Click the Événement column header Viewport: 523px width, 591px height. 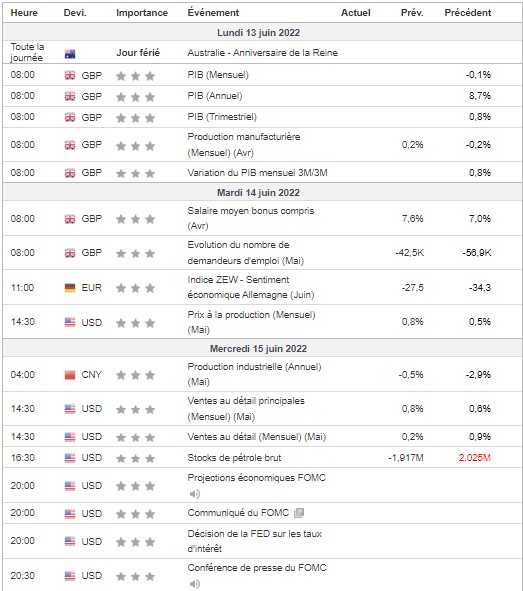[213, 12]
